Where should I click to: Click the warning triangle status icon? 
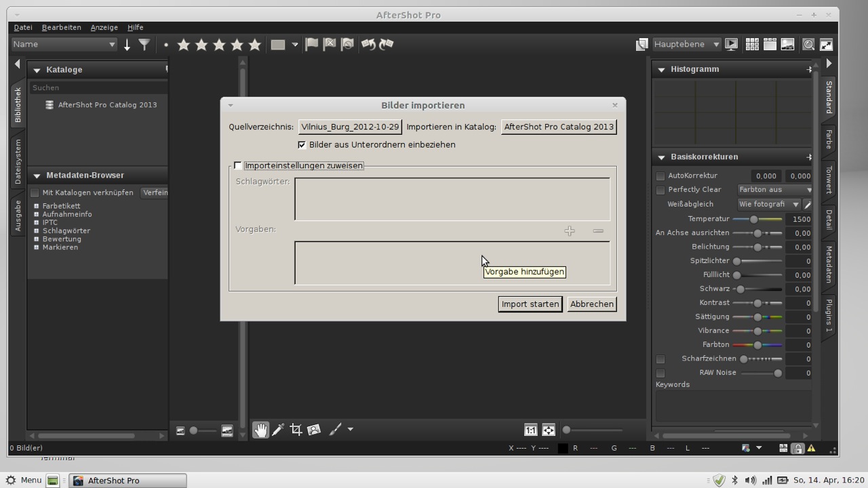coord(811,448)
